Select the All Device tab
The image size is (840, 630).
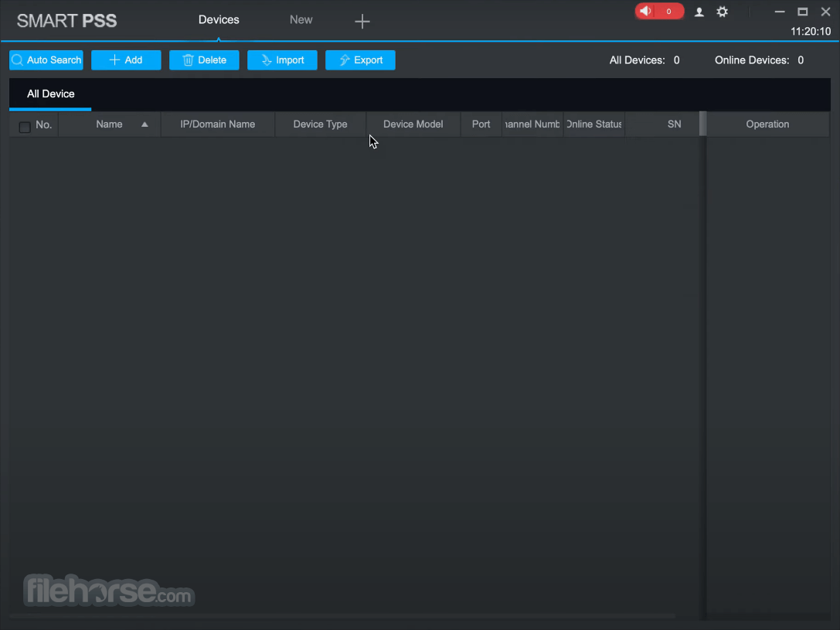tap(50, 94)
